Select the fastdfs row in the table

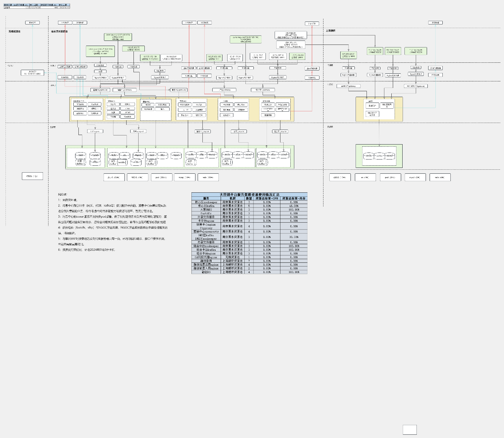[x=249, y=213]
